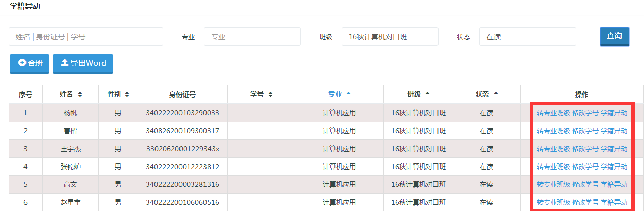
Task: Click 学籍异动 link for 王宇杰
Action: click(614, 149)
